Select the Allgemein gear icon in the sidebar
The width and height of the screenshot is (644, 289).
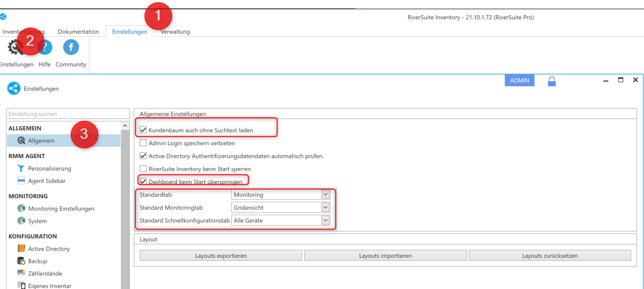[21, 141]
